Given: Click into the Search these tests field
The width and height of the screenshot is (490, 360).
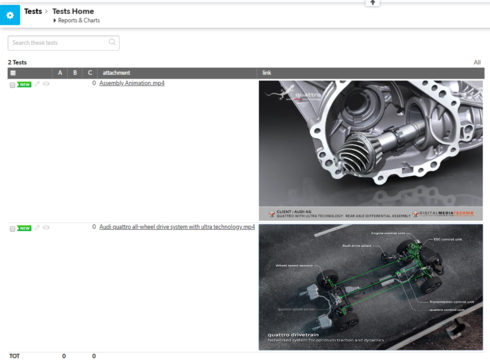Looking at the screenshot, I should [x=64, y=43].
